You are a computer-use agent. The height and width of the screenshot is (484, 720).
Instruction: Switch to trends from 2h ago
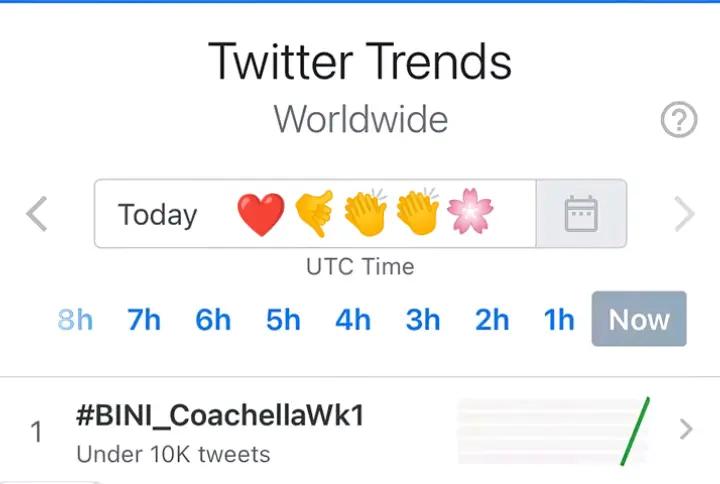(492, 320)
